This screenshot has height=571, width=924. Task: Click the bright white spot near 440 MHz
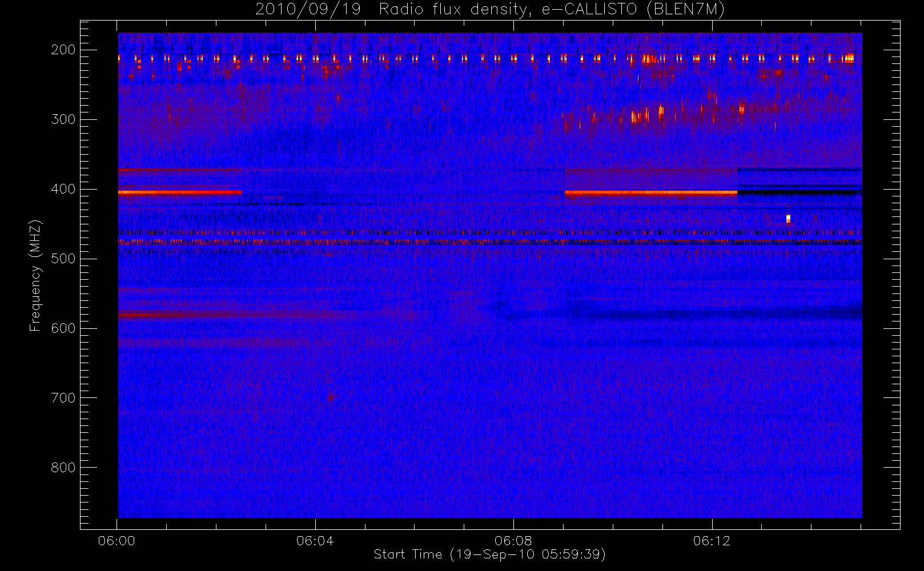point(788,219)
